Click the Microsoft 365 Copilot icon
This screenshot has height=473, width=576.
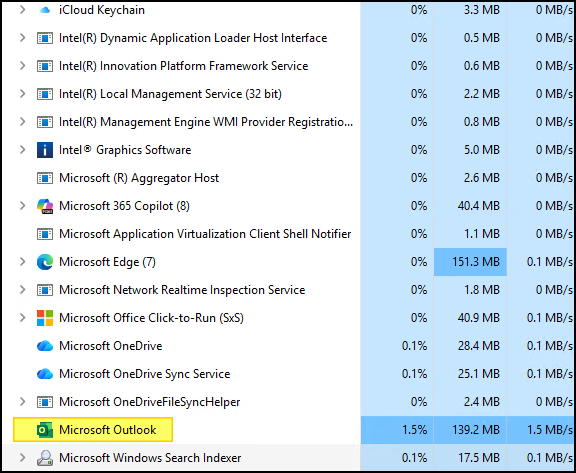(45, 206)
